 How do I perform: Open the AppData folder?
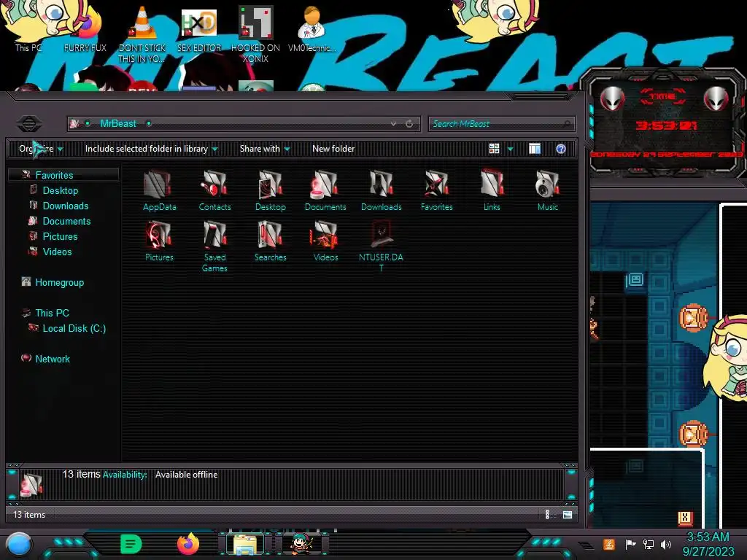coord(160,191)
